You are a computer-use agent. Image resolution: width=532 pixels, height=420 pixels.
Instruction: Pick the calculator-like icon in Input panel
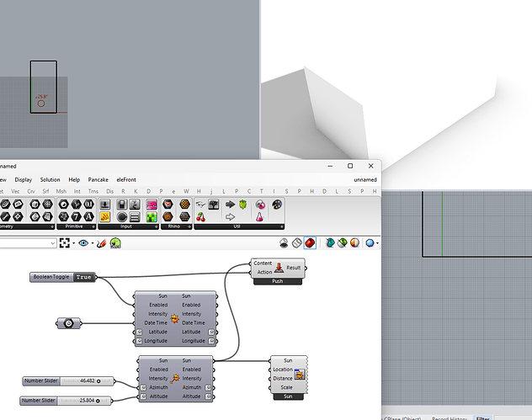coord(122,205)
